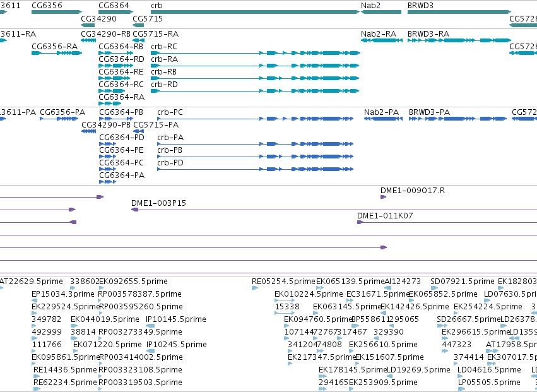The image size is (537, 392).
Task: Open the Nab2-PA protein label
Action: pyautogui.click(x=382, y=112)
